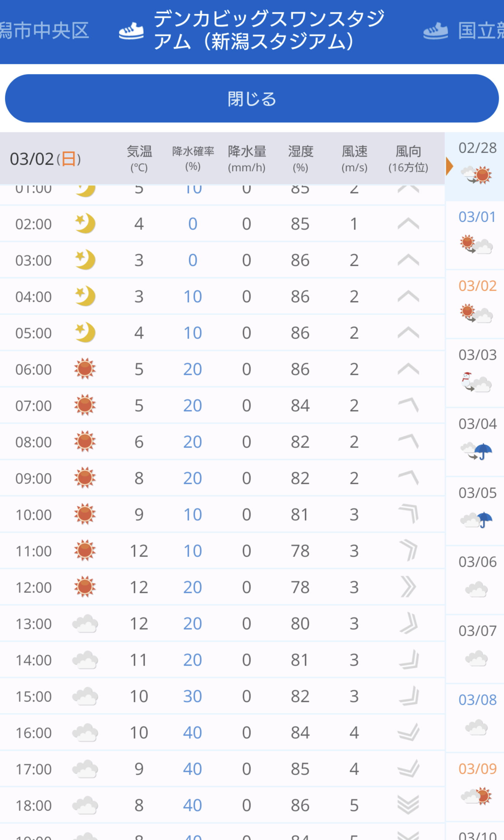Tap the temperature 11 at 14:00
The height and width of the screenshot is (840, 504).
(x=139, y=660)
